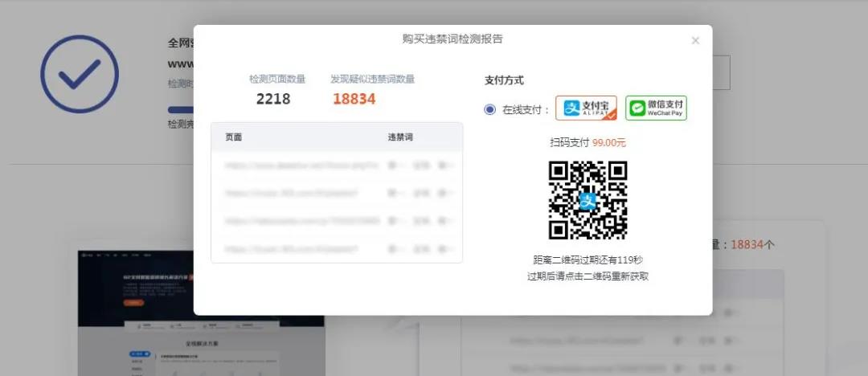
Task: Open the website screenshot thumbnail in background
Action: (x=202, y=313)
